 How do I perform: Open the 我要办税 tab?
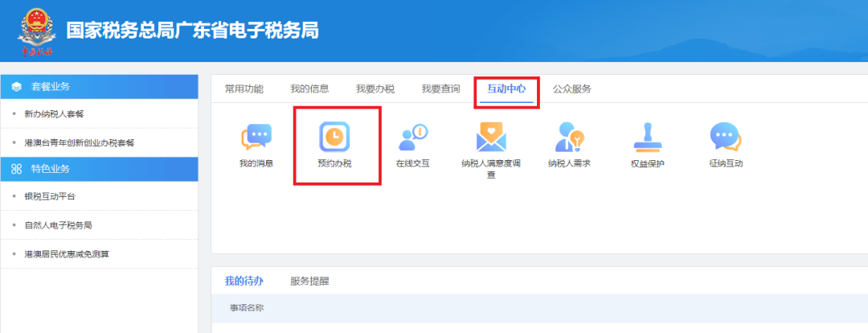point(375,89)
